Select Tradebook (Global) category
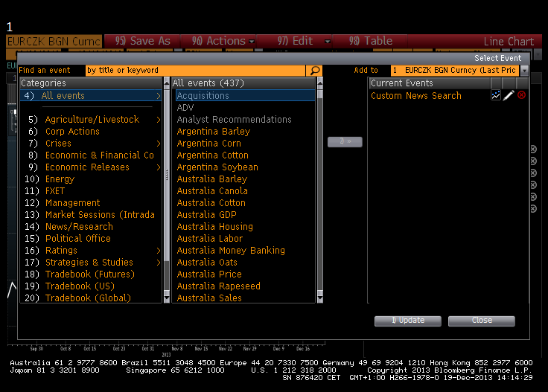This screenshot has width=548, height=392. [x=88, y=298]
